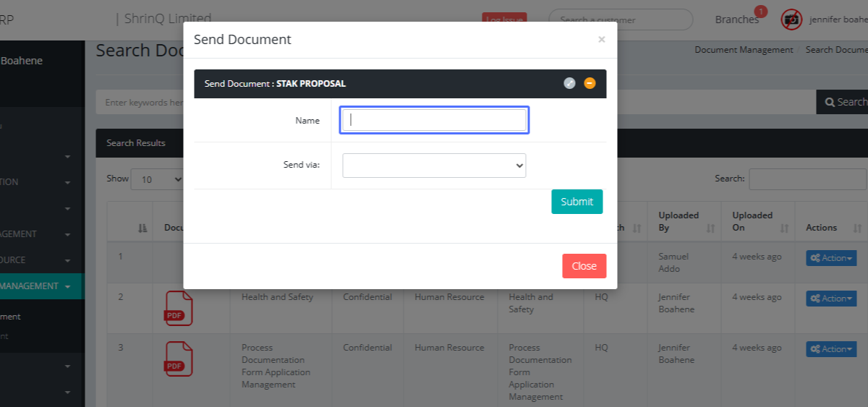Click Document Management breadcrumb link
868x407 pixels.
tap(744, 50)
